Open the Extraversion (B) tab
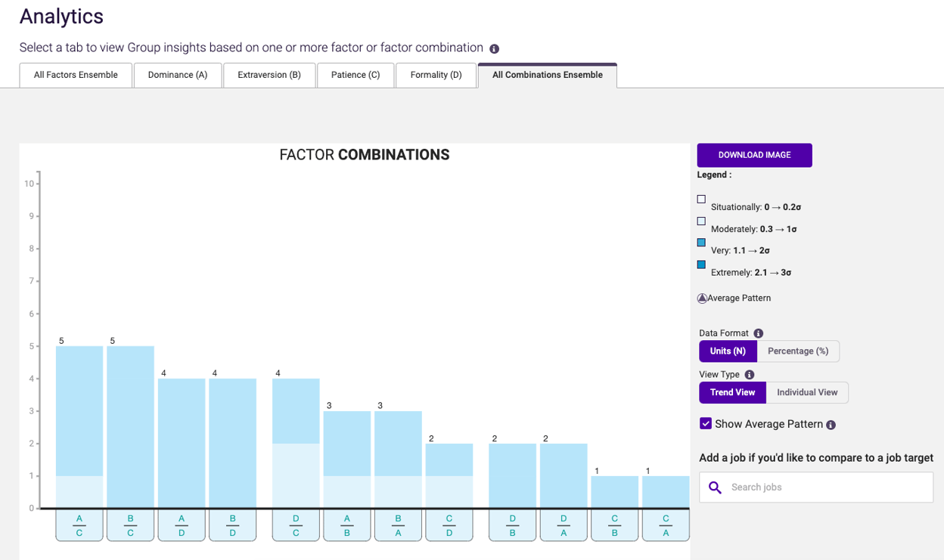The image size is (944, 560). pyautogui.click(x=269, y=76)
